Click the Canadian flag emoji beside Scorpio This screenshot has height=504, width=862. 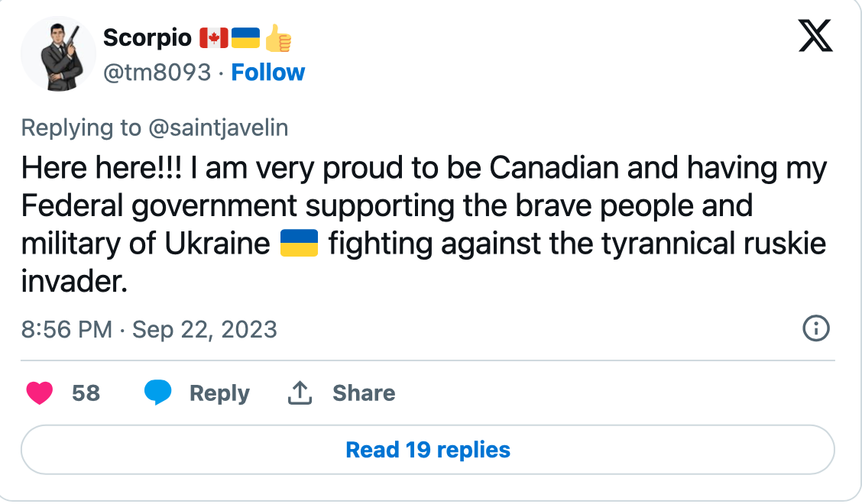pos(214,37)
